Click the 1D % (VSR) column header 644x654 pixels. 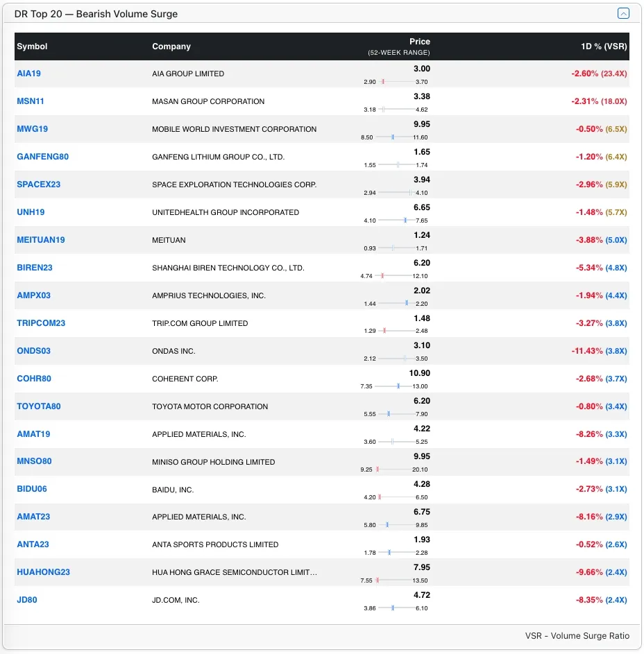click(604, 46)
